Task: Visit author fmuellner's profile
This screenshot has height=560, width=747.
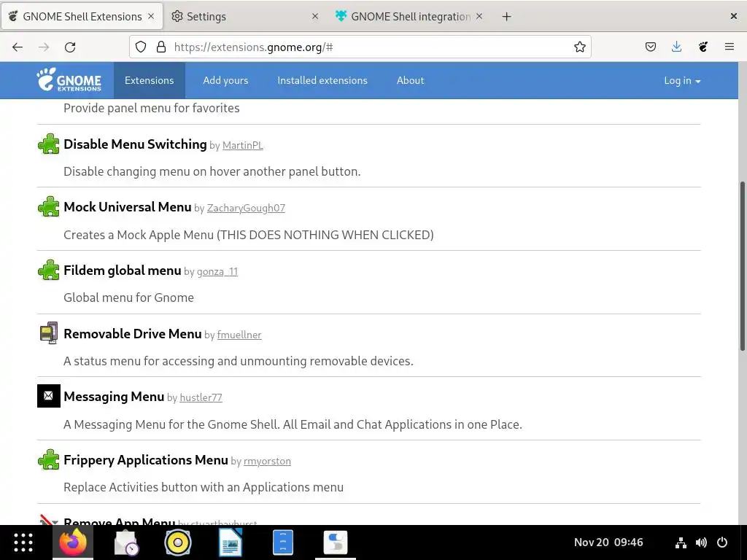Action: click(239, 335)
